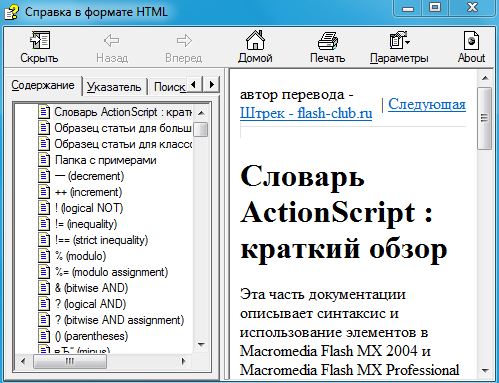499x383 pixels.
Task: Open the ? (logical AND) topic
Action: [x=90, y=304]
